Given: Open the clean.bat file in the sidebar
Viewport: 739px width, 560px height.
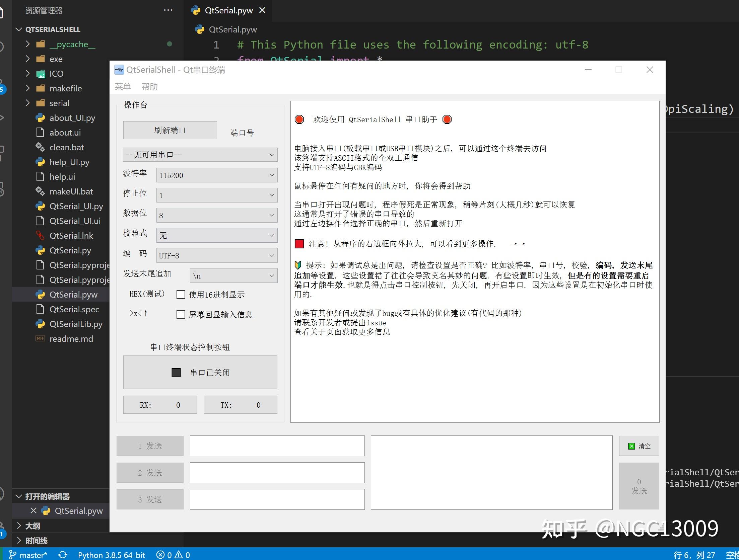Looking at the screenshot, I should [x=66, y=147].
